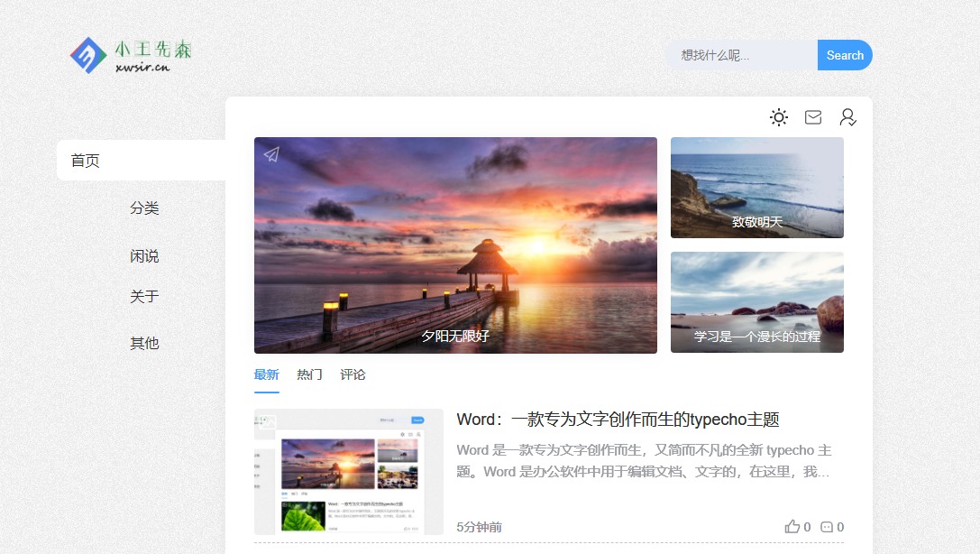Go to 首页 in the sidebar

[86, 161]
